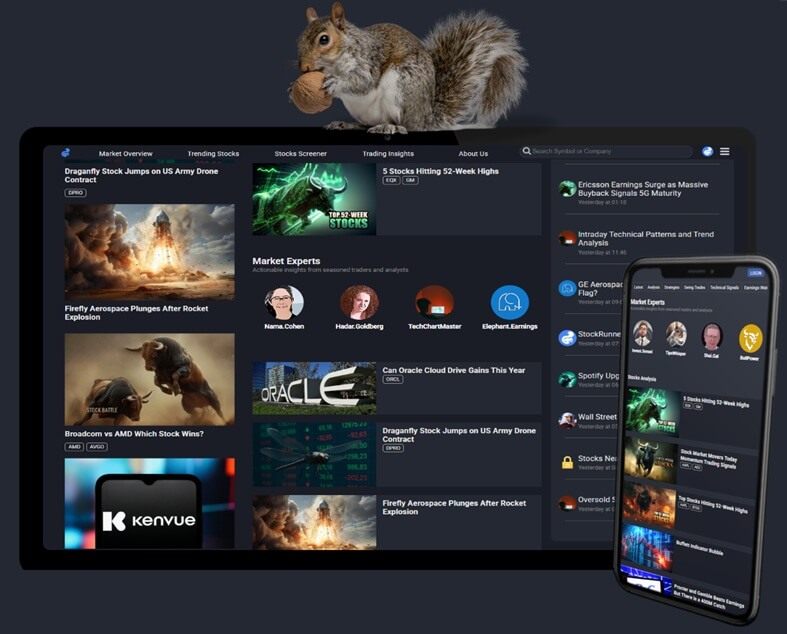
Task: Open Hadar.Goldberg expert avatar
Action: tap(359, 302)
